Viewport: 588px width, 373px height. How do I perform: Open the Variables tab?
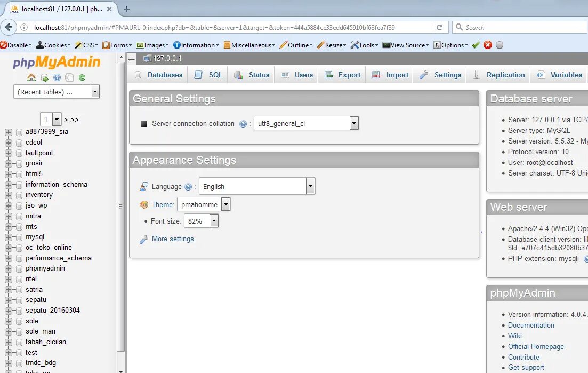pyautogui.click(x=560, y=75)
